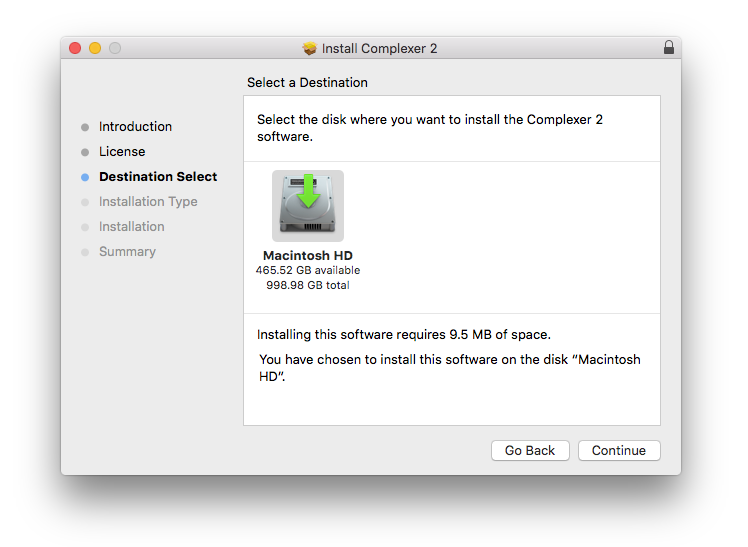Select the License step in the sidebar
Image resolution: width=748 pixels, height=547 pixels.
click(x=122, y=152)
